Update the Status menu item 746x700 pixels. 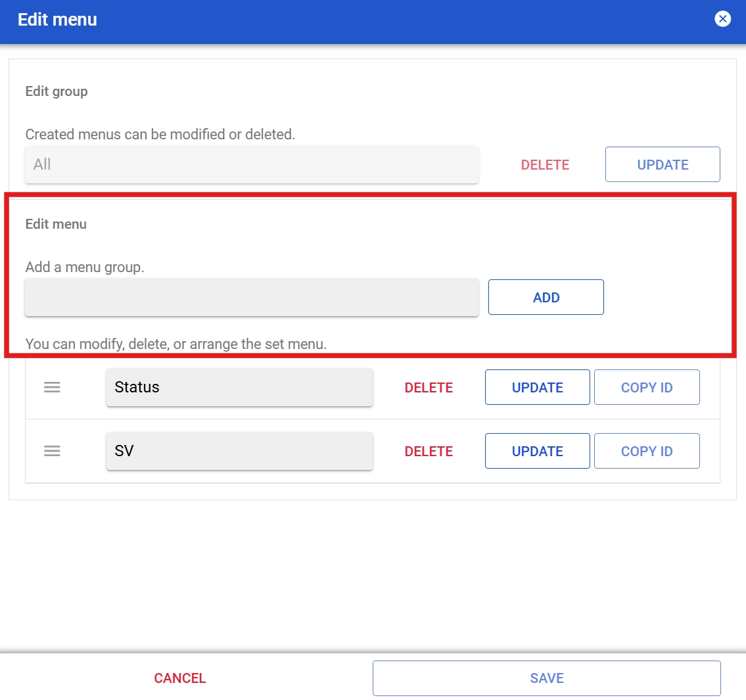point(537,388)
